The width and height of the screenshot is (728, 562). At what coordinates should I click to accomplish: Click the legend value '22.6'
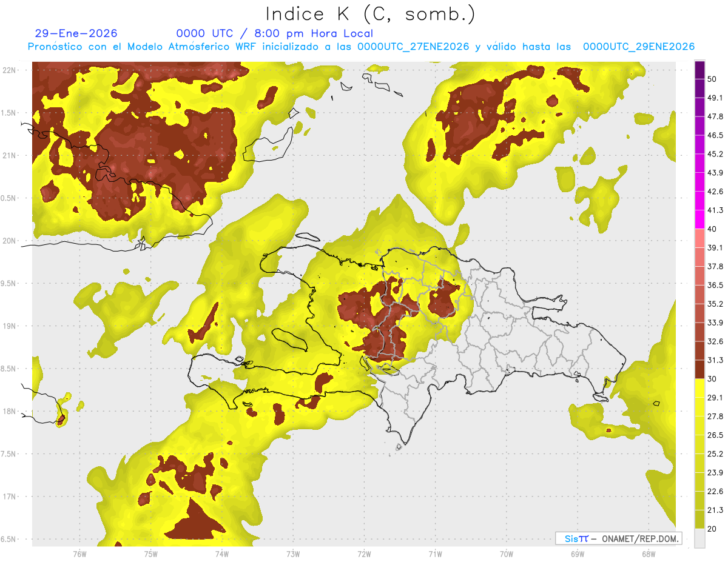715,492
